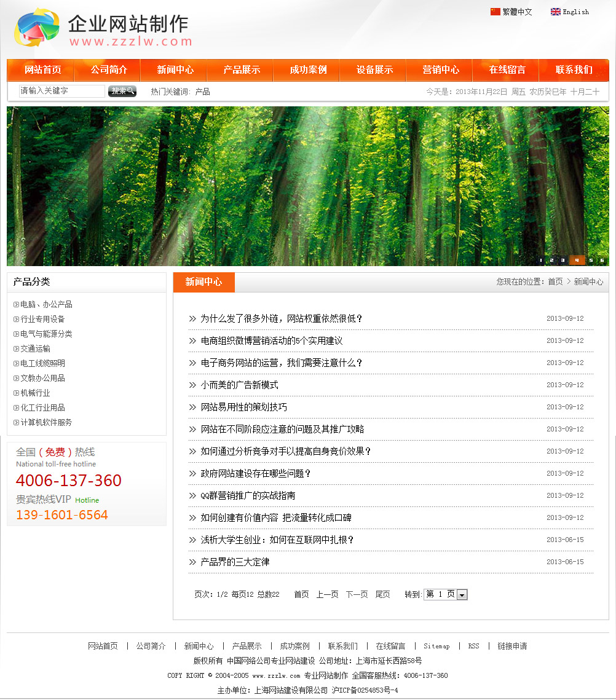This screenshot has height=700, width=616.
Task: Select banner slide number 6
Action: (601, 260)
